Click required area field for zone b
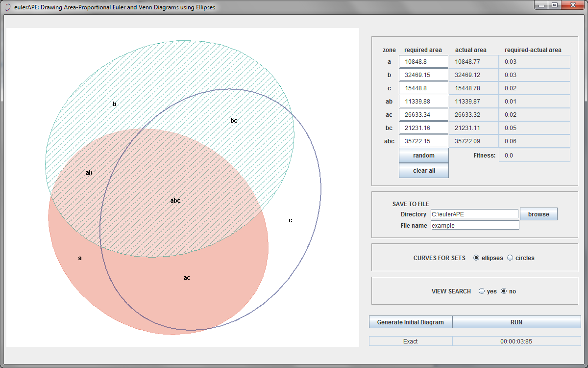The width and height of the screenshot is (588, 368). (x=424, y=75)
